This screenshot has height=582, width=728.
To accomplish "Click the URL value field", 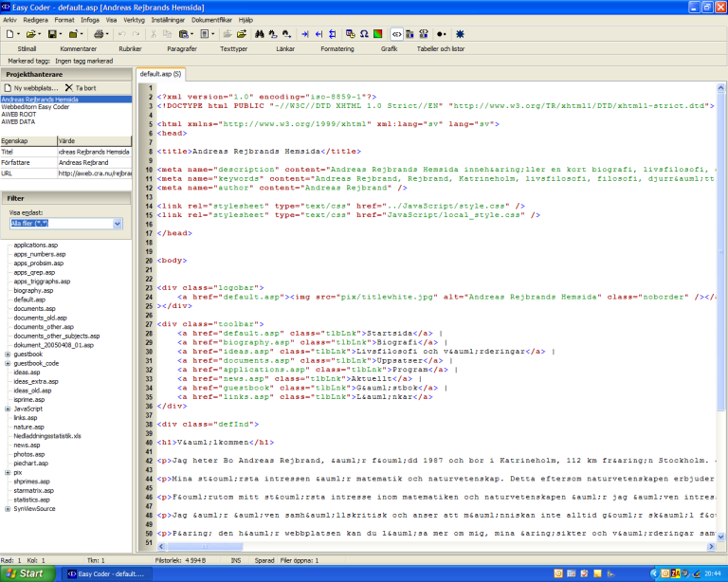I will (94, 173).
